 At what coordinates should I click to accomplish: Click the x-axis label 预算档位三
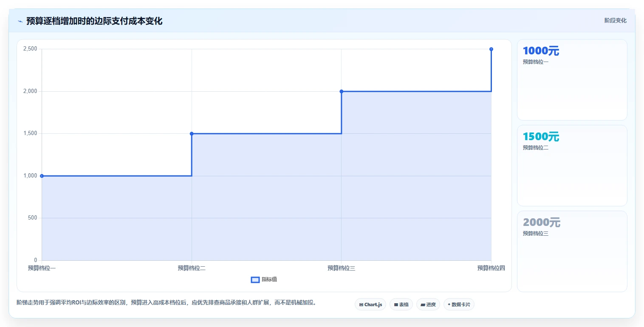[341, 268]
